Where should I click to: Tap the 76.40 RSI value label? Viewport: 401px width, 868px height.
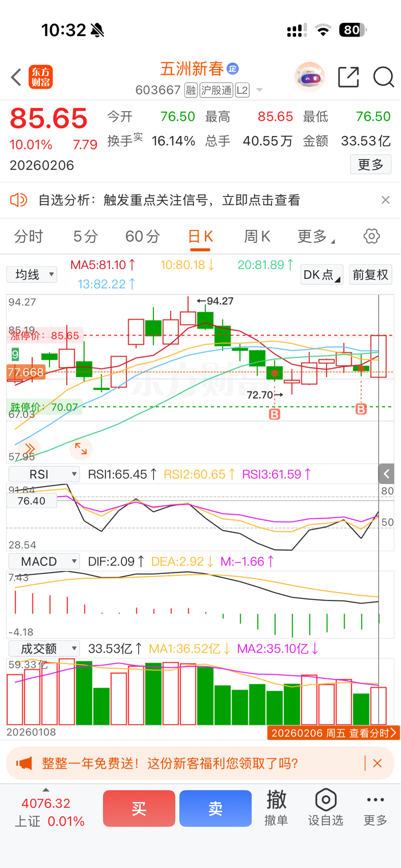tap(31, 501)
